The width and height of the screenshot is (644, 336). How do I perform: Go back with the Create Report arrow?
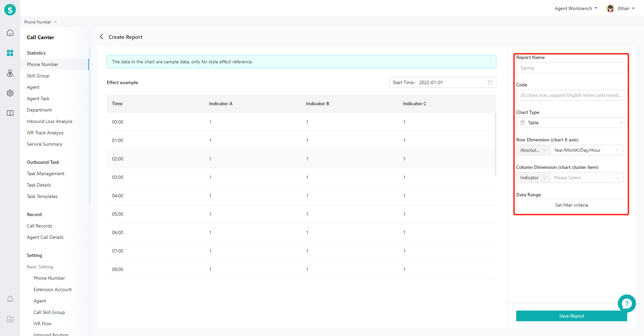click(x=101, y=37)
